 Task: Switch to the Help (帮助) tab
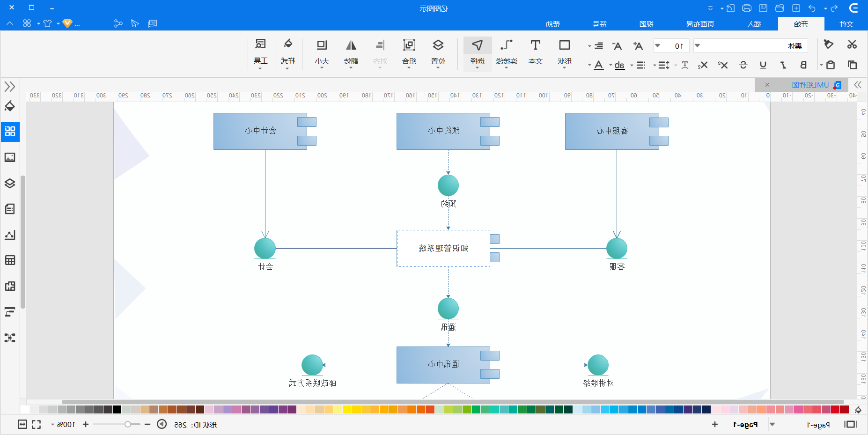pos(553,24)
